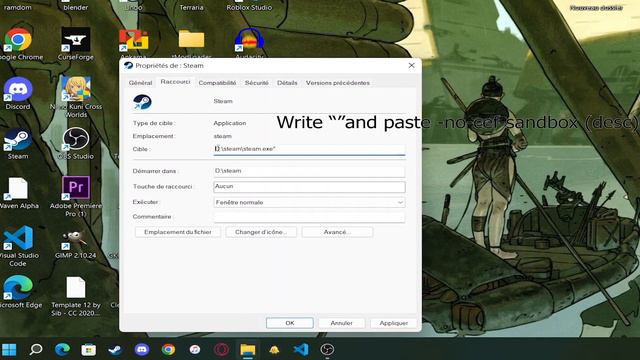Screen dimensions: 640x360
Task: Switch to the Général tab
Action: point(140,83)
